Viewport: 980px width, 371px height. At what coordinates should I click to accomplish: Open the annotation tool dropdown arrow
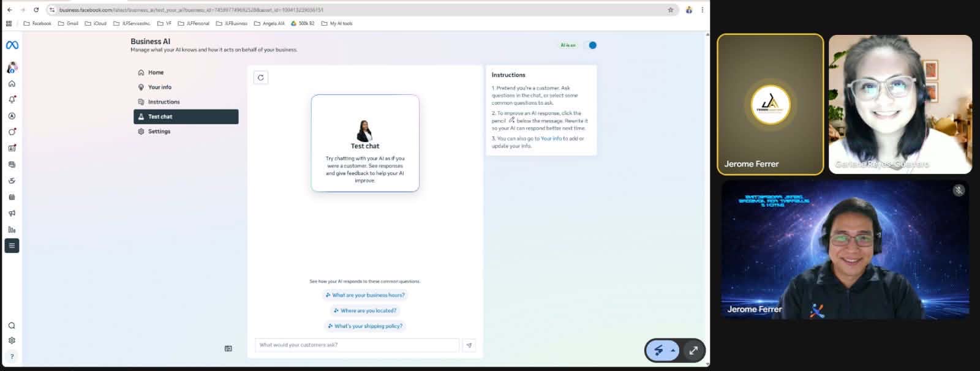(x=673, y=351)
